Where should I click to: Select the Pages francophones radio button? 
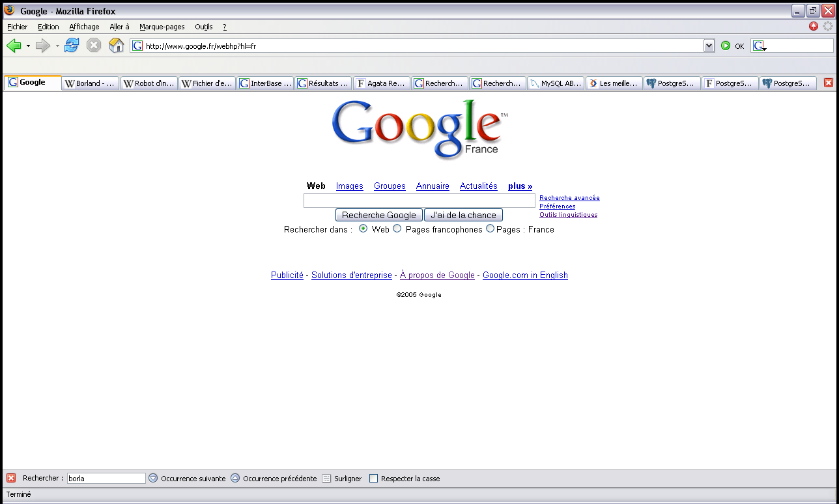pos(397,229)
